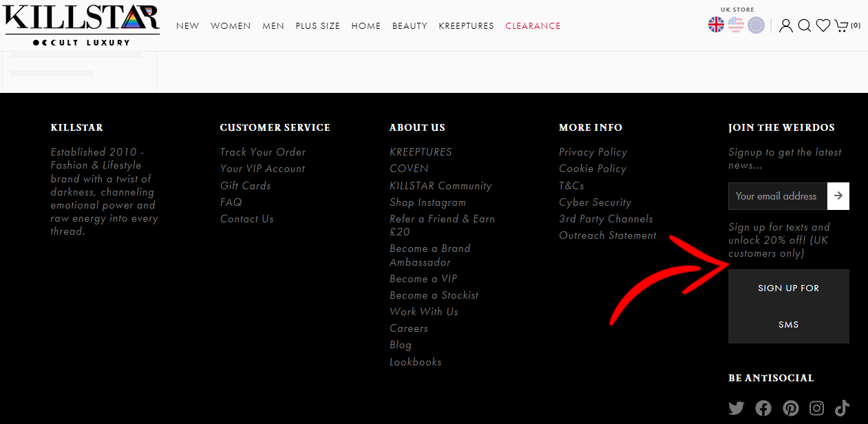The height and width of the screenshot is (424, 868).
Task: Open Refer a Friend & Earn £20
Action: 442,226
